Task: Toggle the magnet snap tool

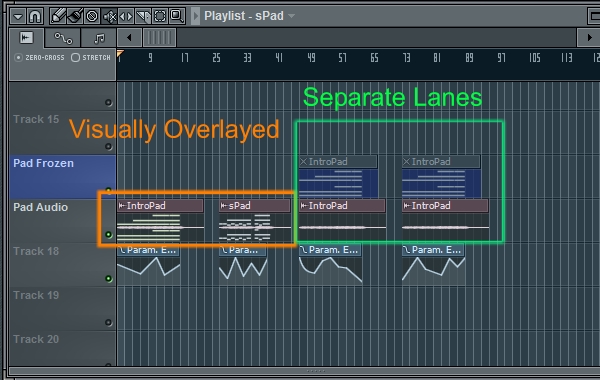Action: pos(35,16)
